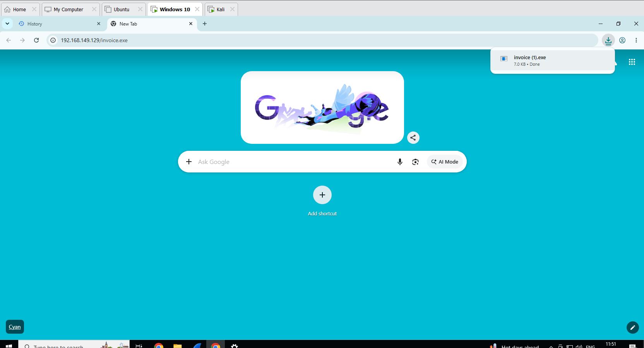Open Chrome tab search dropdown arrow
The image size is (644, 348).
7,24
